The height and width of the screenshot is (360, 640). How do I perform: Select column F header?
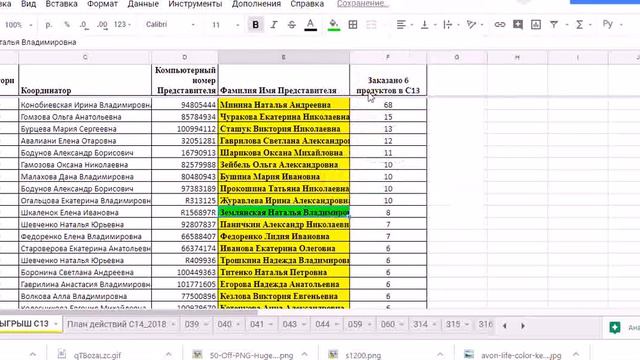click(x=388, y=58)
